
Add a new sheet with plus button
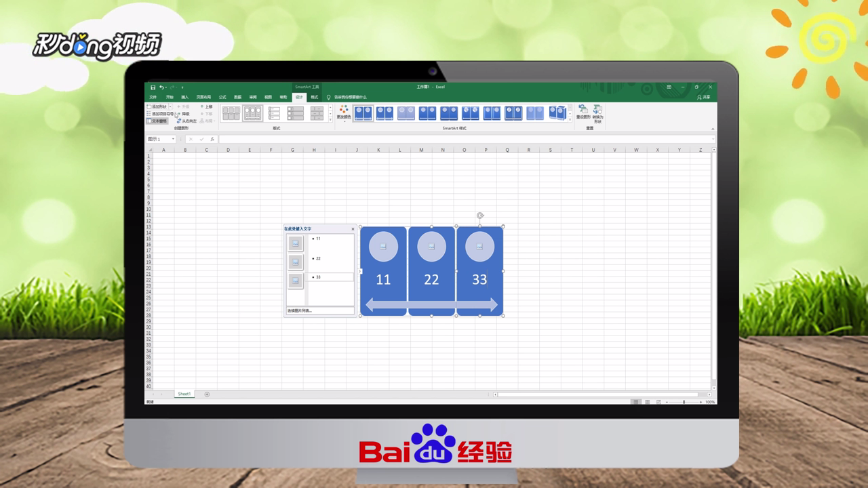coord(207,394)
